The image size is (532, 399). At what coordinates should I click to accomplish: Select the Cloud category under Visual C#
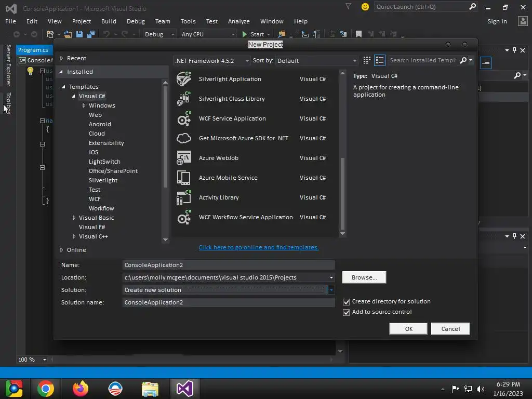pos(97,134)
